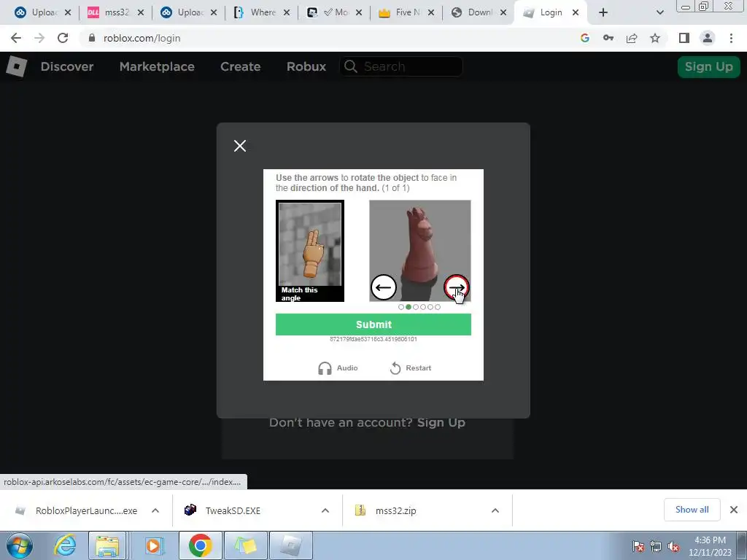
Task: Submit the captcha answer
Action: click(373, 324)
